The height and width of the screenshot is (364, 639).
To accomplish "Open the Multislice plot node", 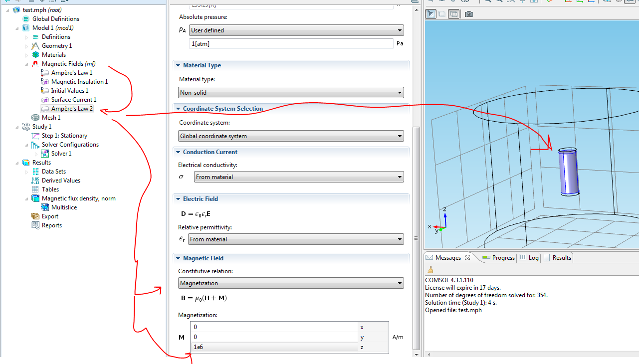I will pos(64,207).
